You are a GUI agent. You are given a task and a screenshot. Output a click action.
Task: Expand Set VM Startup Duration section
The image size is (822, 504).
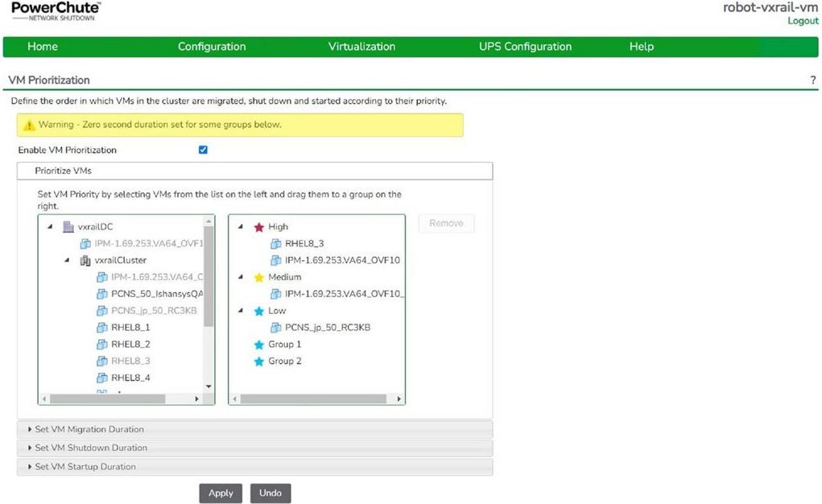click(85, 467)
